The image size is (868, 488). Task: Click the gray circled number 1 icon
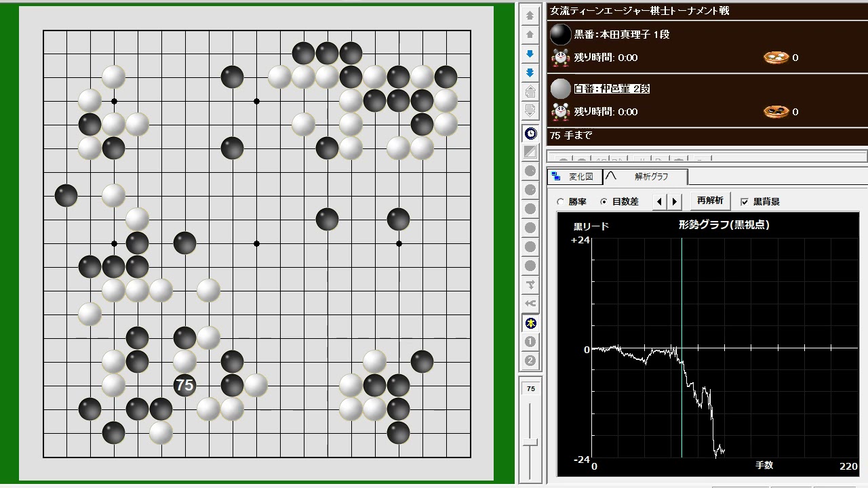(x=530, y=342)
